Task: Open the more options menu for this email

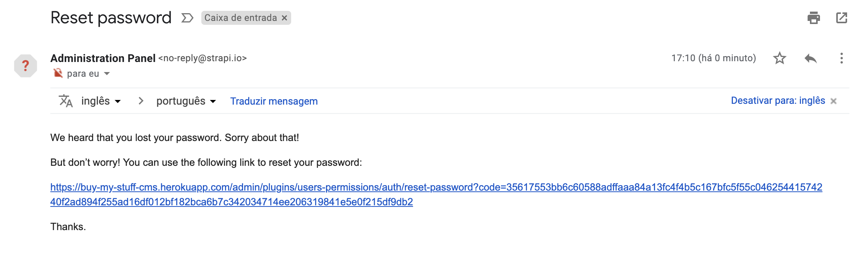Action: click(842, 58)
